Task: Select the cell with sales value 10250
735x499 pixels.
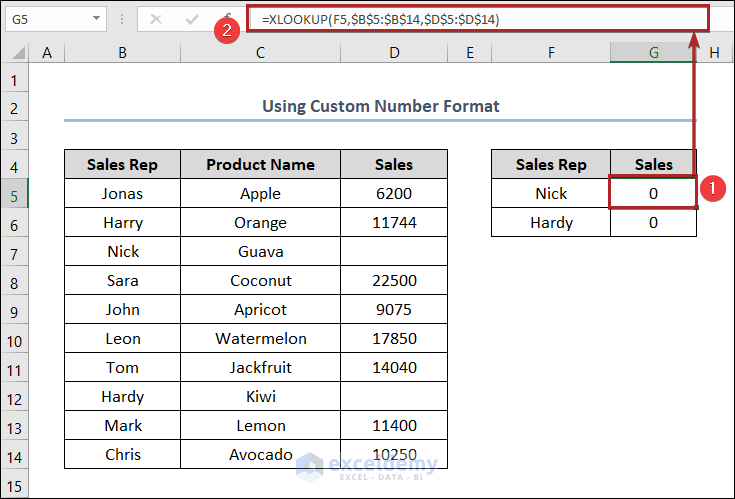Action: pos(394,454)
